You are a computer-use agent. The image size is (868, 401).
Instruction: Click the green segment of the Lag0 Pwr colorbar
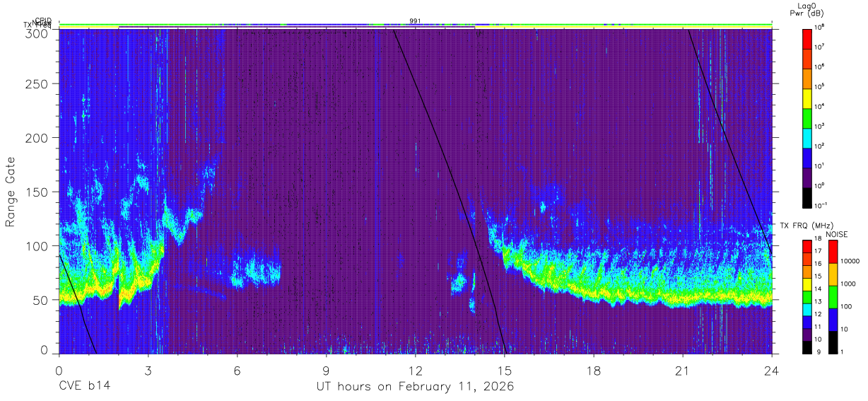click(x=807, y=117)
